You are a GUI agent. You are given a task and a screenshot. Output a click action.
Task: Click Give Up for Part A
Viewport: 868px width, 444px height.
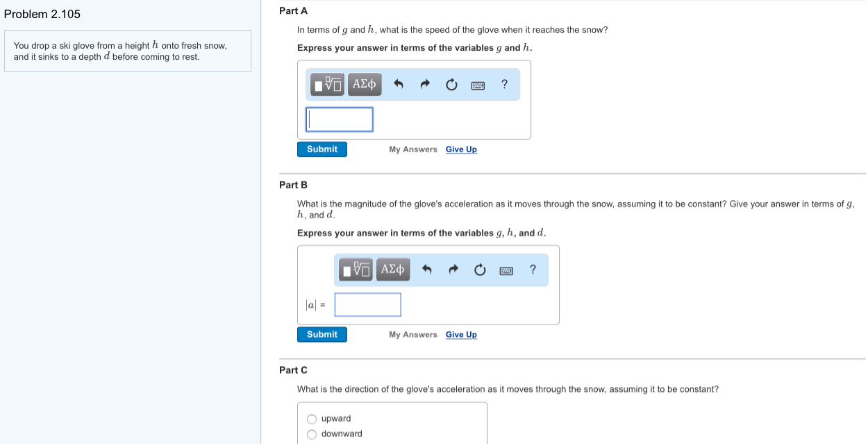point(460,149)
